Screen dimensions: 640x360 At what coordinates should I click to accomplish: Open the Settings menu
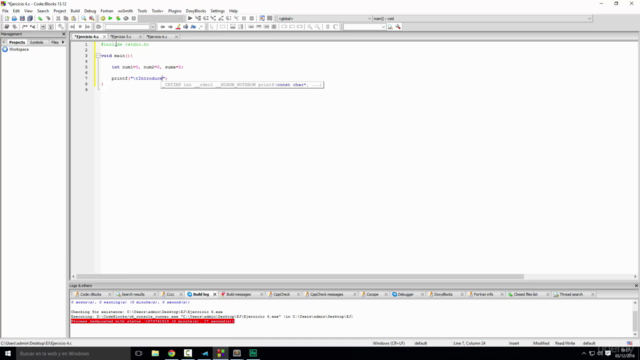(x=218, y=11)
